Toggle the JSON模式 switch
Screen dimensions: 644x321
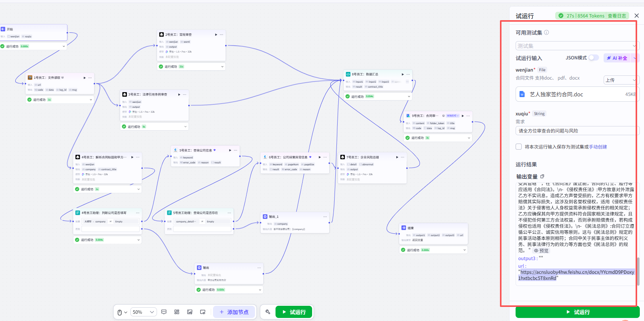click(x=594, y=57)
